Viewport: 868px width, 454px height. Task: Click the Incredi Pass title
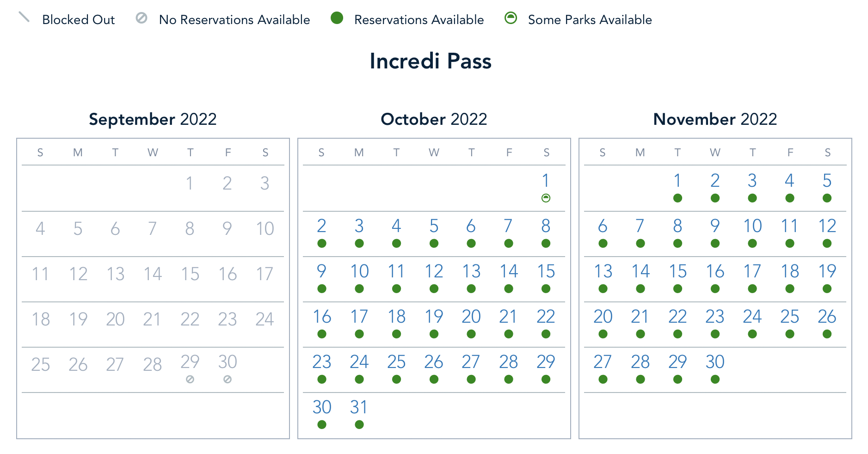coord(431,61)
